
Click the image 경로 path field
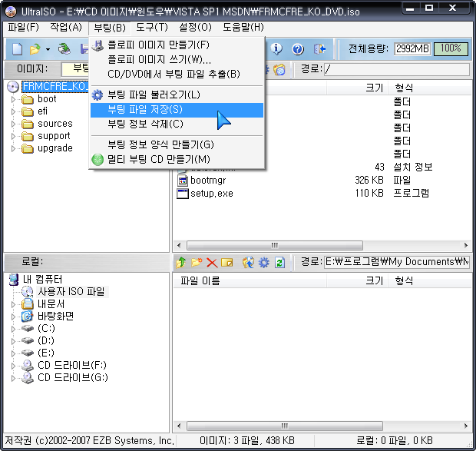[397, 70]
